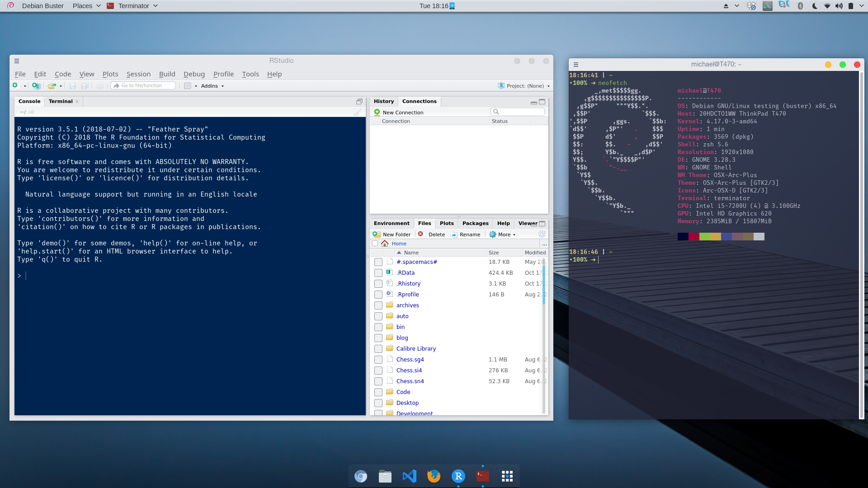Click the Print icon in RStudio toolbar
Screen dimensions: 868x488
point(100,85)
